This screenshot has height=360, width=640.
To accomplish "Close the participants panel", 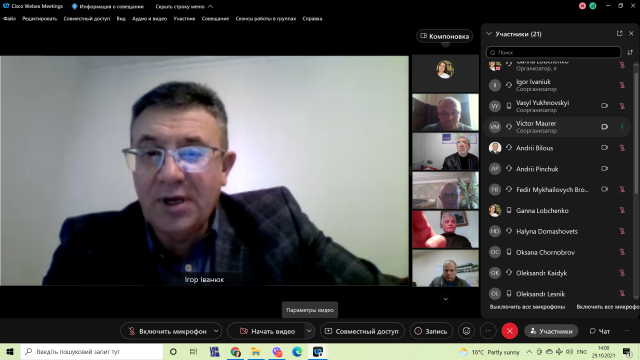I will point(631,33).
